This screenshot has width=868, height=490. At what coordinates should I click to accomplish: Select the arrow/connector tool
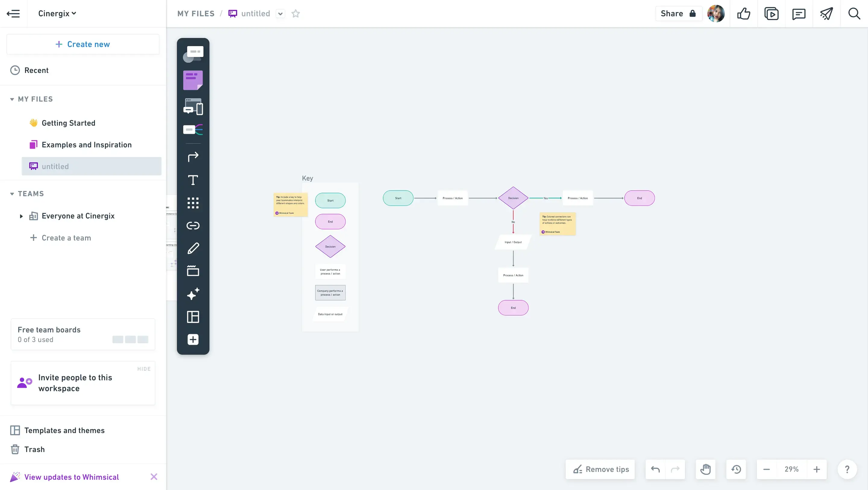point(193,157)
